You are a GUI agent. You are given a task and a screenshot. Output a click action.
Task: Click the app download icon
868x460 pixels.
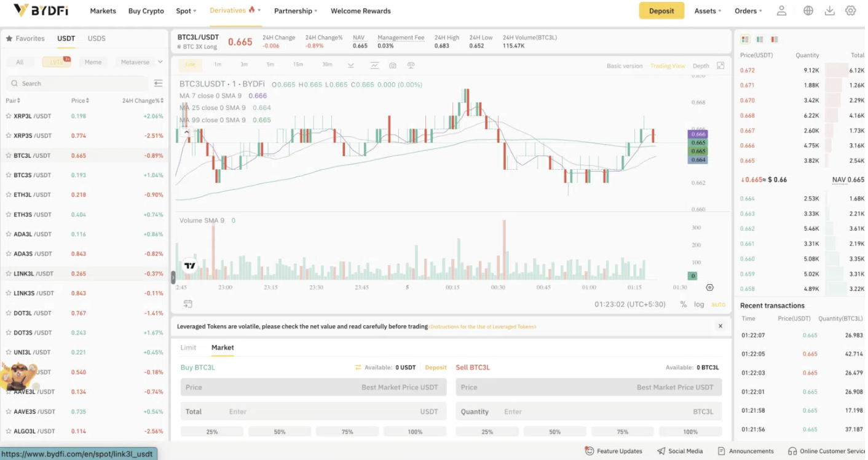click(830, 10)
